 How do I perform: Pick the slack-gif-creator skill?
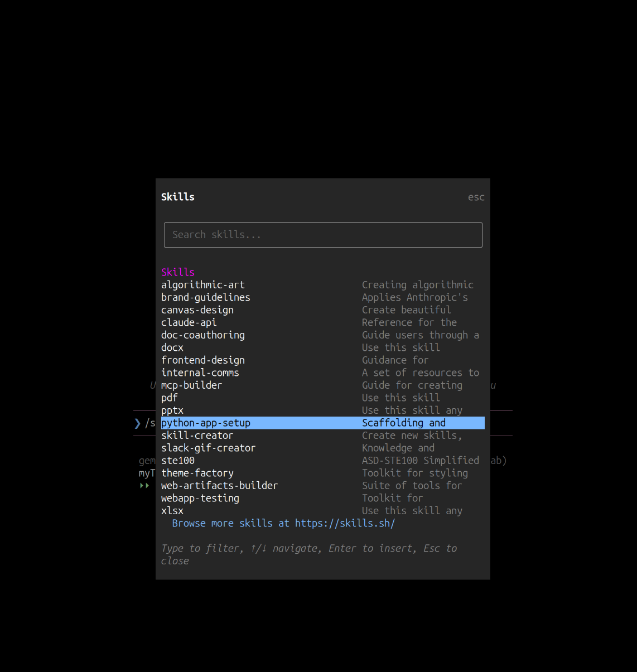[x=323, y=448]
